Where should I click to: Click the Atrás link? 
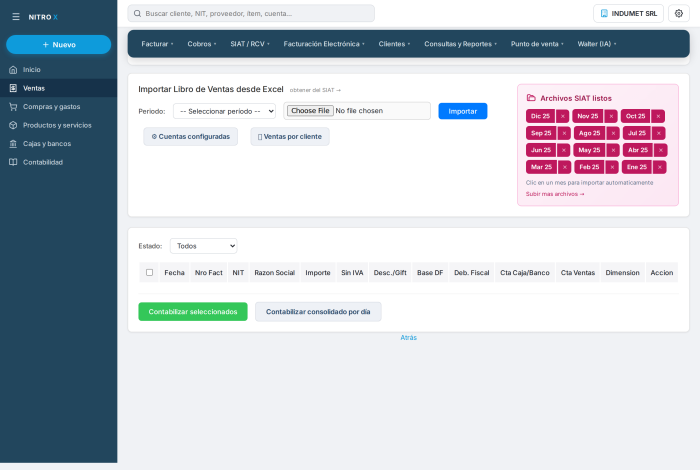click(408, 337)
